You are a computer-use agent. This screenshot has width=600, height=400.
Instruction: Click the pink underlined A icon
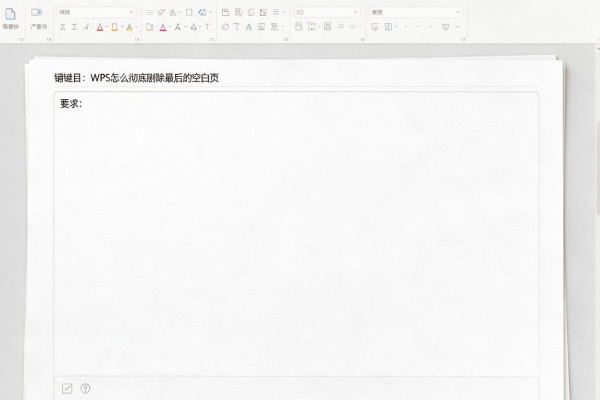pyautogui.click(x=163, y=27)
